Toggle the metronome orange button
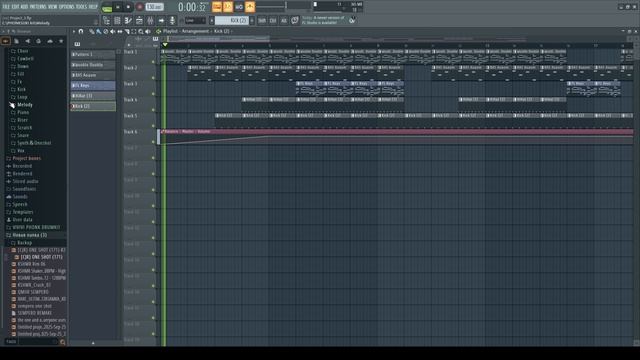Image resolution: width=640 pixels, height=360 pixels. coord(217,7)
